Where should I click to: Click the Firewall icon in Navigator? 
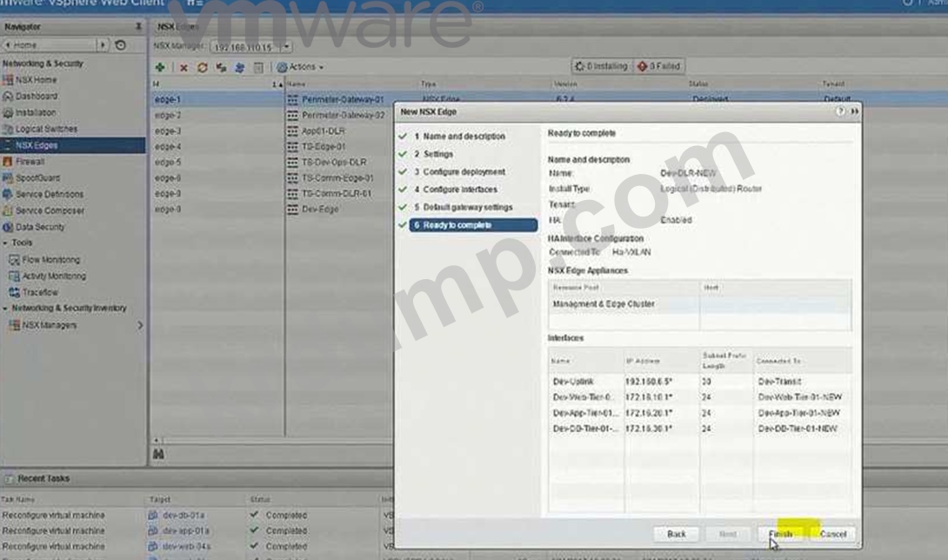(x=8, y=162)
